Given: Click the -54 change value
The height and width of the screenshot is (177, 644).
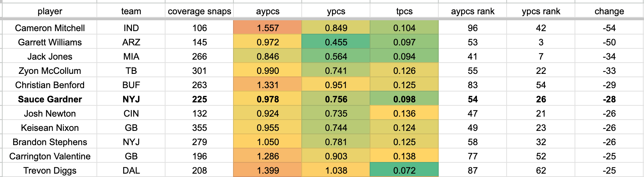Looking at the screenshot, I should [609, 28].
